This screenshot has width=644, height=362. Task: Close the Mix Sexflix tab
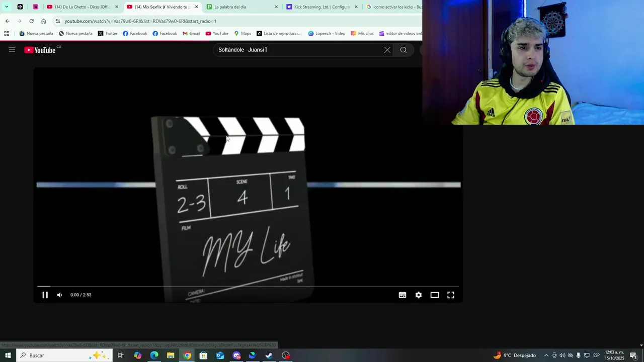click(196, 7)
